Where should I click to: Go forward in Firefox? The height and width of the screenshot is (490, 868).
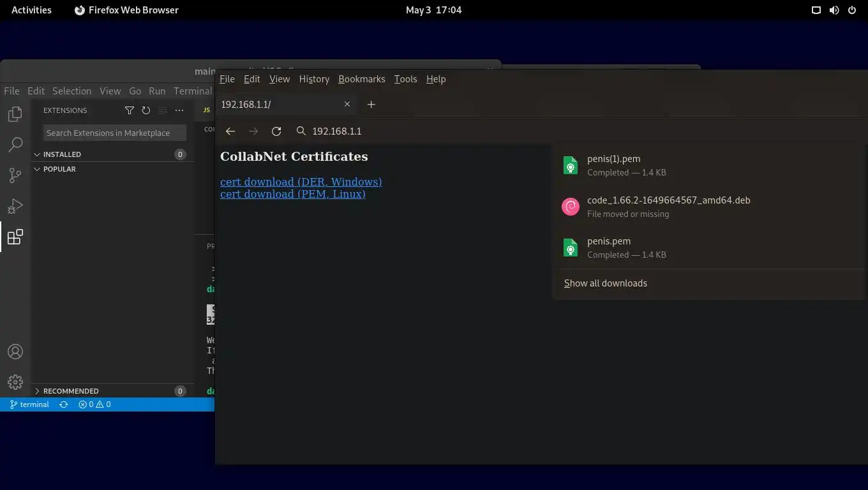click(x=253, y=131)
